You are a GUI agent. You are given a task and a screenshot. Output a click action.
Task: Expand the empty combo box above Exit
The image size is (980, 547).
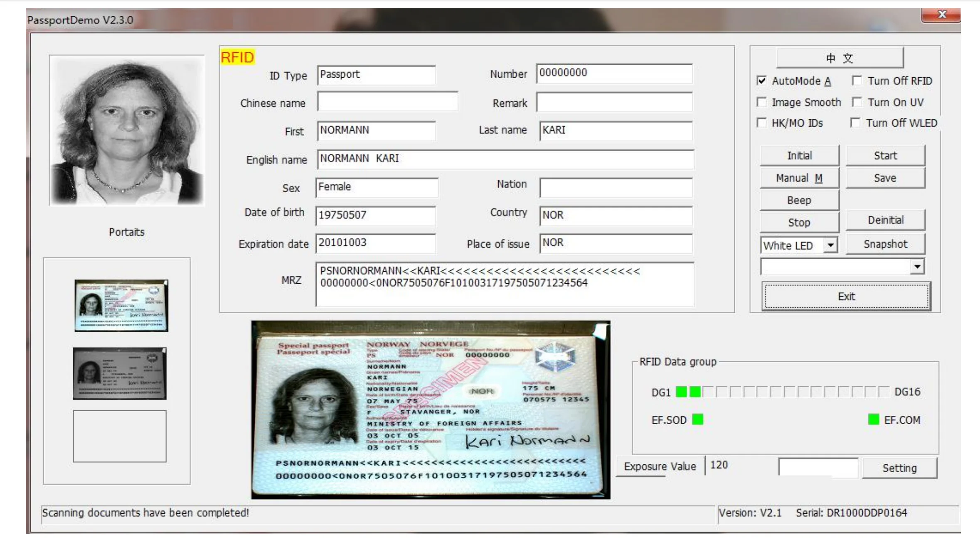917,267
